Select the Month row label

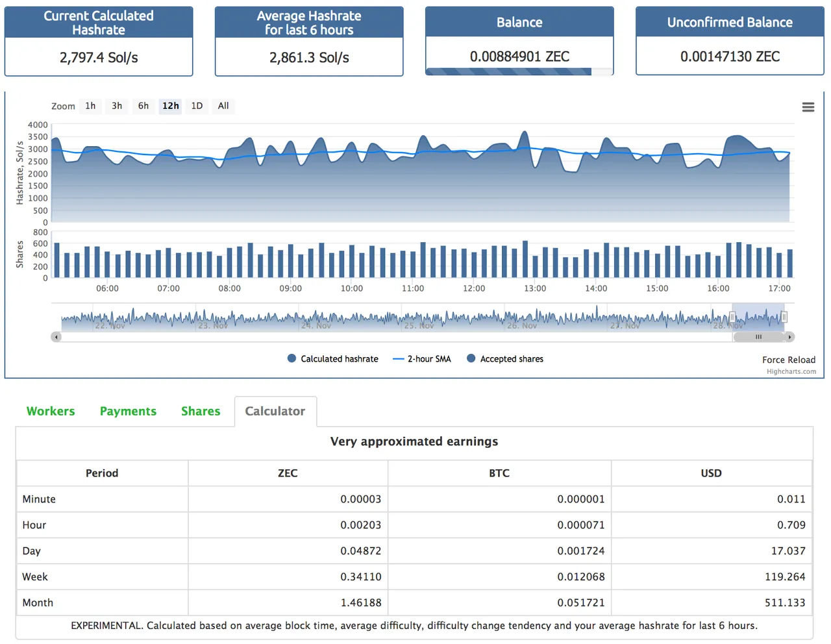pyautogui.click(x=38, y=602)
